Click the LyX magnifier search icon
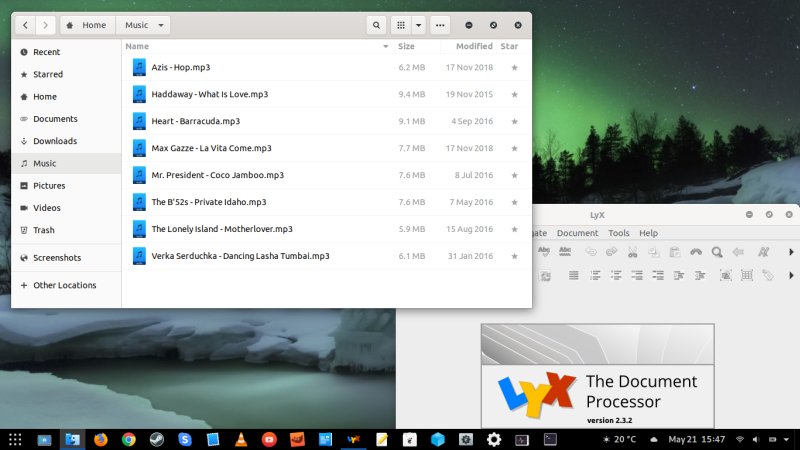Image resolution: width=800 pixels, height=450 pixels. pyautogui.click(x=717, y=252)
